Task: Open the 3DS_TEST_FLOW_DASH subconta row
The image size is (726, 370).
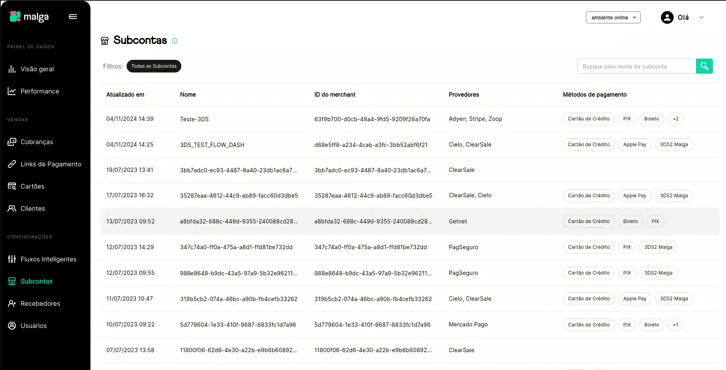Action: point(409,144)
